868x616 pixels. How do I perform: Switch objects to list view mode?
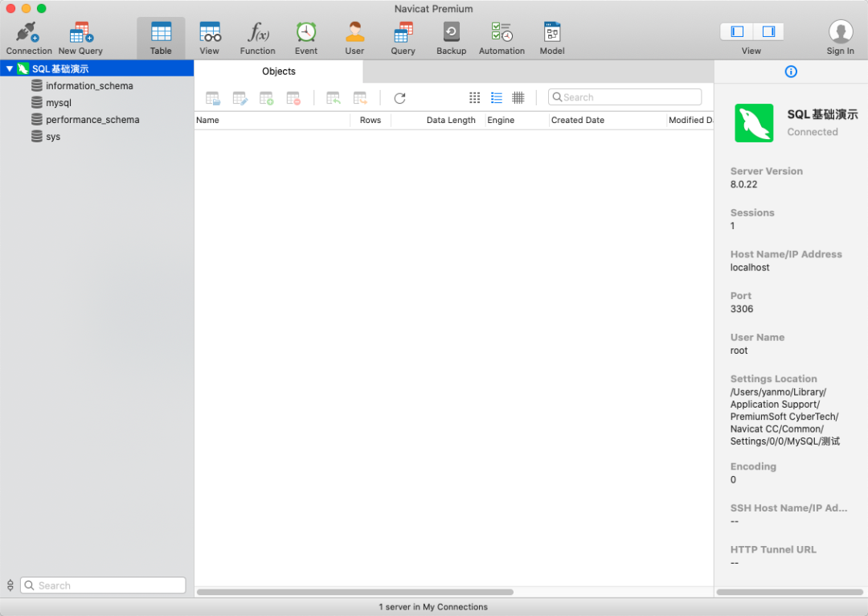[x=497, y=97]
